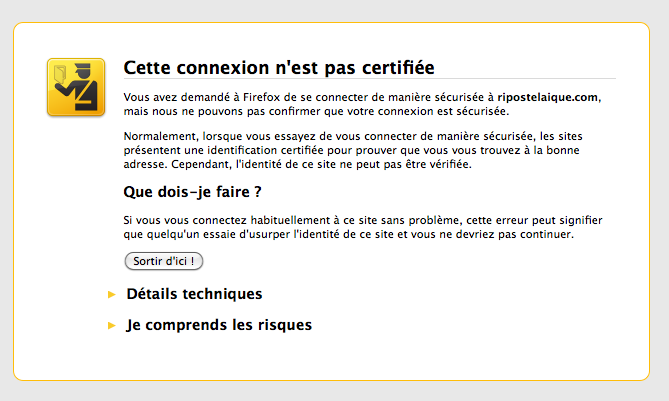
Task: Click the Que dois-je faire ? subheading
Action: 192,192
